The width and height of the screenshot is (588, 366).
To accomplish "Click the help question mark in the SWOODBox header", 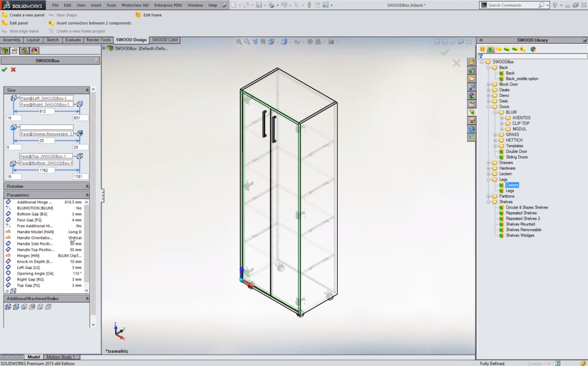I will (x=96, y=61).
